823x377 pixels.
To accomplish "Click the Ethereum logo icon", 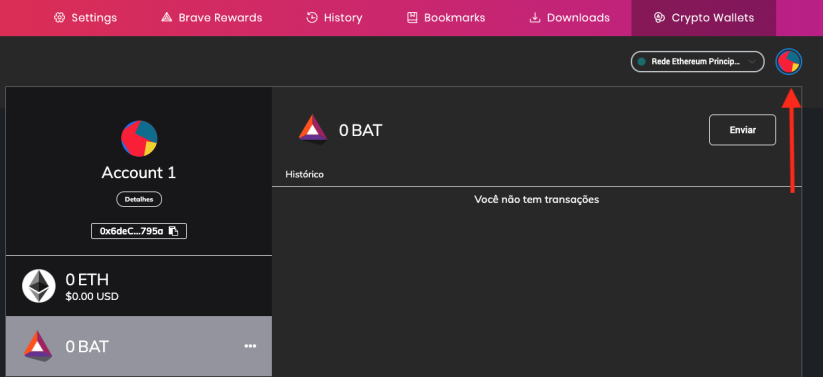I will 39,286.
